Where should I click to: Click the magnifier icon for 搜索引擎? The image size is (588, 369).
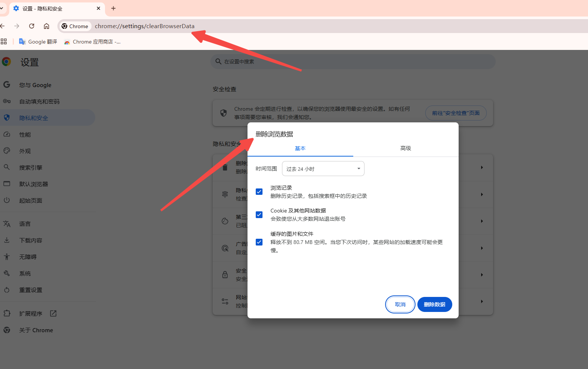pyautogui.click(x=7, y=167)
